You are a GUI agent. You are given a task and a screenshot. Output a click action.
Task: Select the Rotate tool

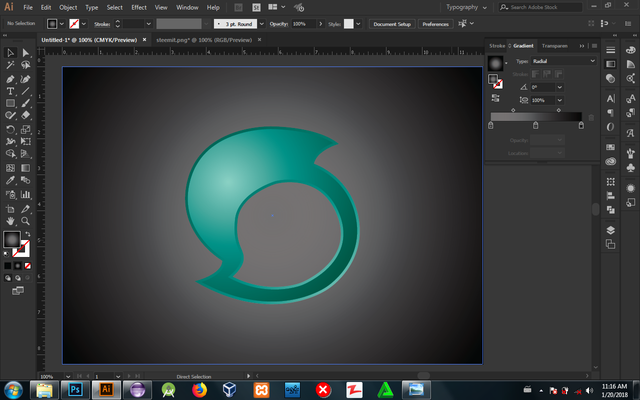pyautogui.click(x=10, y=129)
